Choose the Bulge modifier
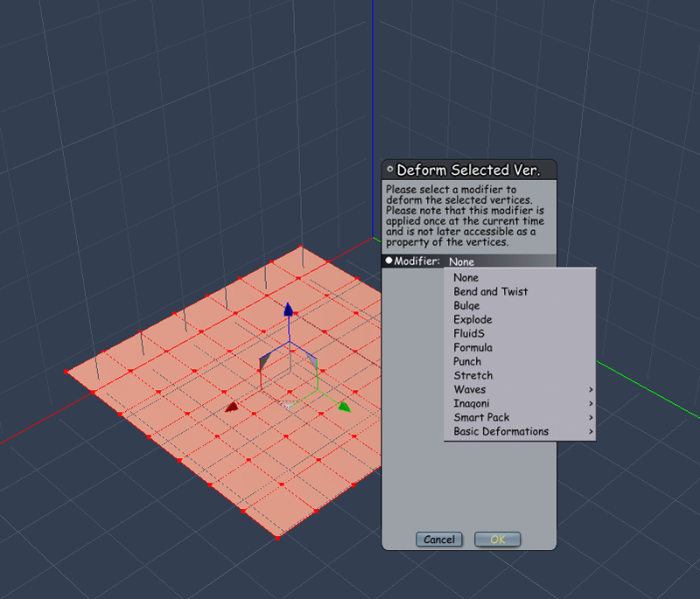 click(520, 305)
